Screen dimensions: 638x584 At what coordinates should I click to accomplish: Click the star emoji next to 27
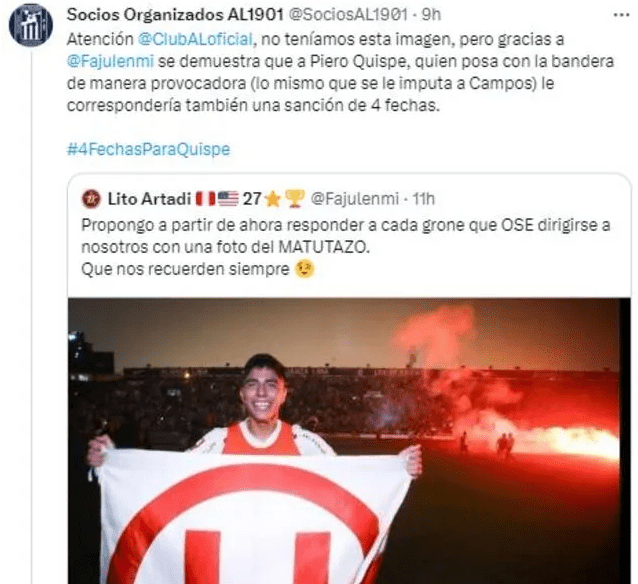tap(273, 199)
